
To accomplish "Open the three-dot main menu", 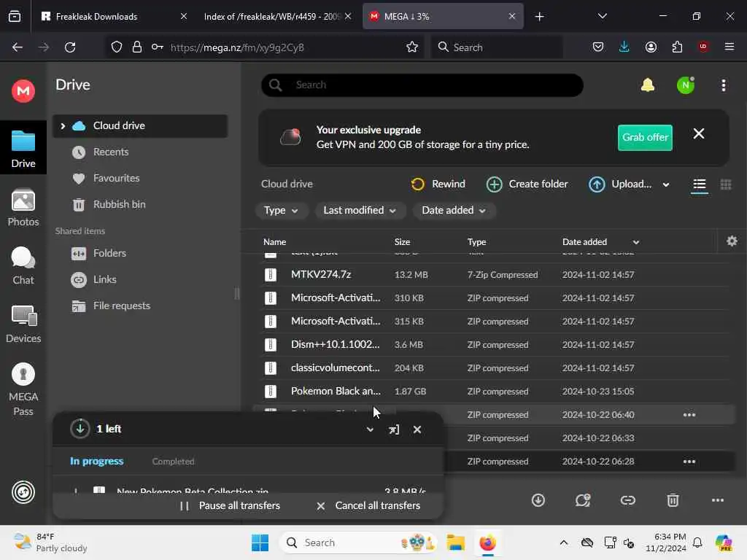I will (x=723, y=85).
